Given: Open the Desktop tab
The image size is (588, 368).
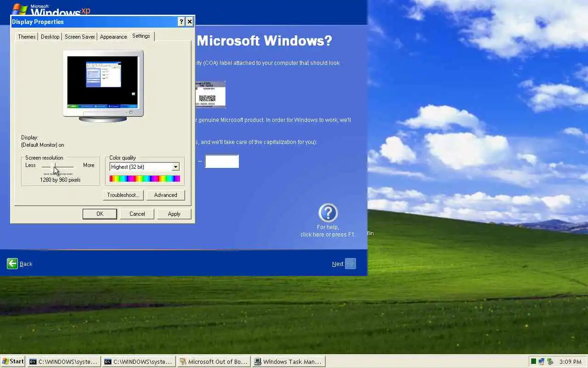Looking at the screenshot, I should click(x=50, y=37).
